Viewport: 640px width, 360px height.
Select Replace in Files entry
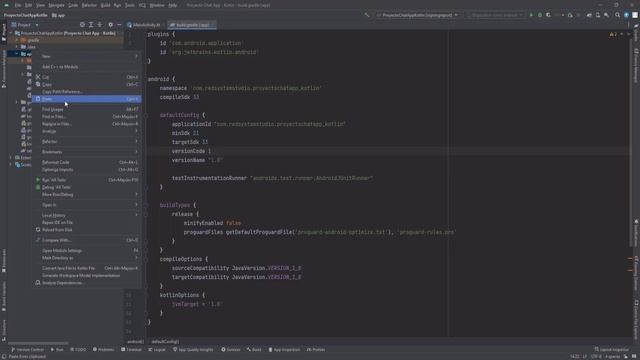click(87, 124)
